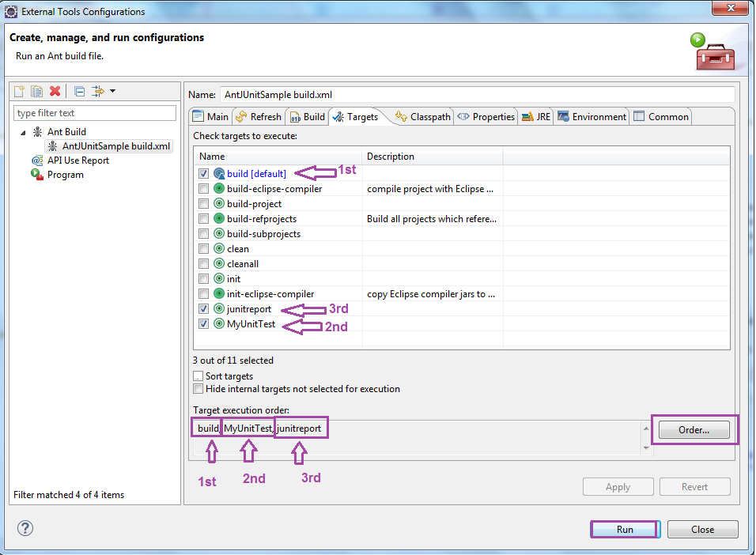756x555 pixels.
Task: Click the Duplicate configuration icon
Action: click(x=37, y=92)
